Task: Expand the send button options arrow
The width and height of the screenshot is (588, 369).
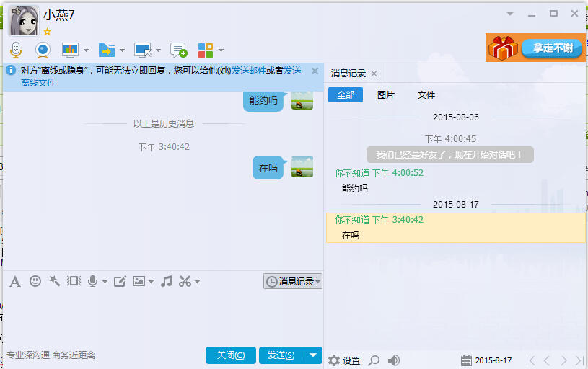Action: [313, 355]
